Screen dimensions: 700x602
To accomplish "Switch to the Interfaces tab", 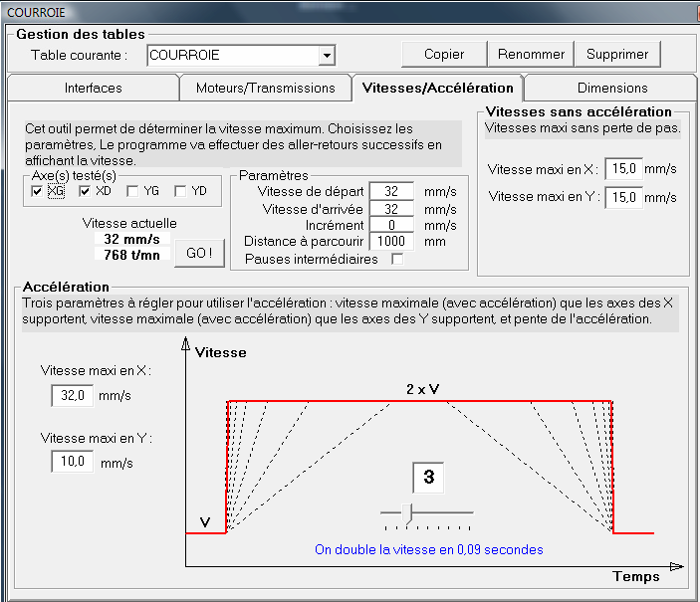I will point(94,88).
